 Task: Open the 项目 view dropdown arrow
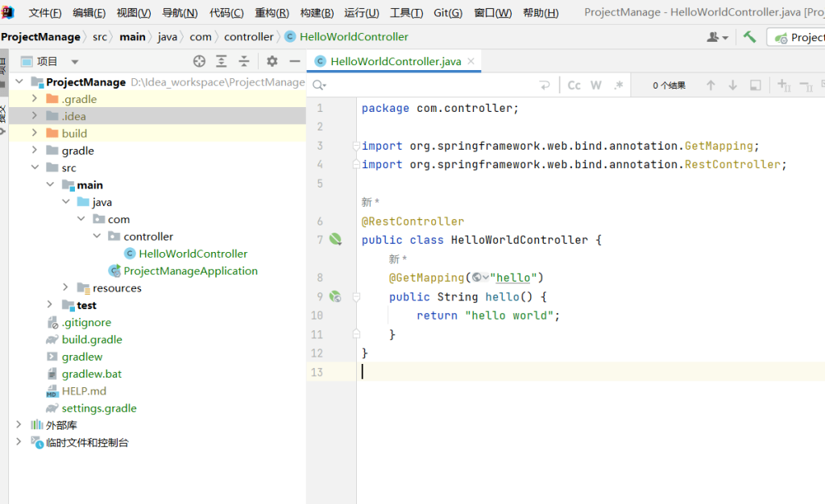(x=75, y=62)
